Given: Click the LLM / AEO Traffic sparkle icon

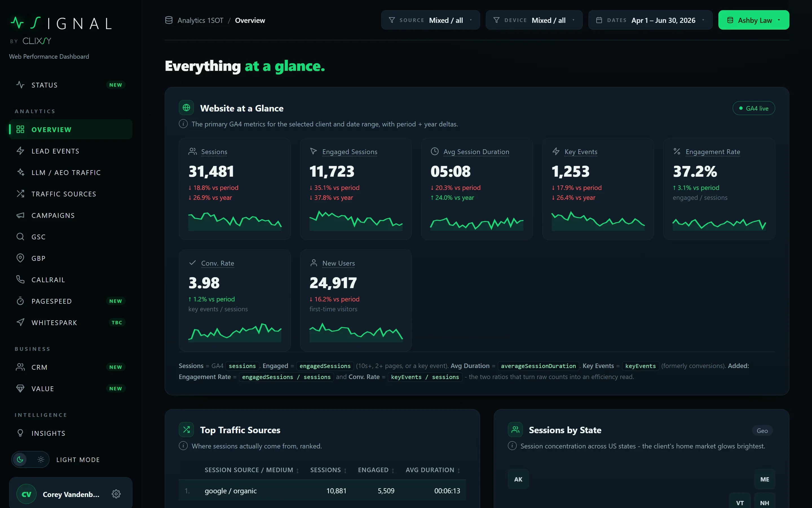Looking at the screenshot, I should [x=20, y=172].
